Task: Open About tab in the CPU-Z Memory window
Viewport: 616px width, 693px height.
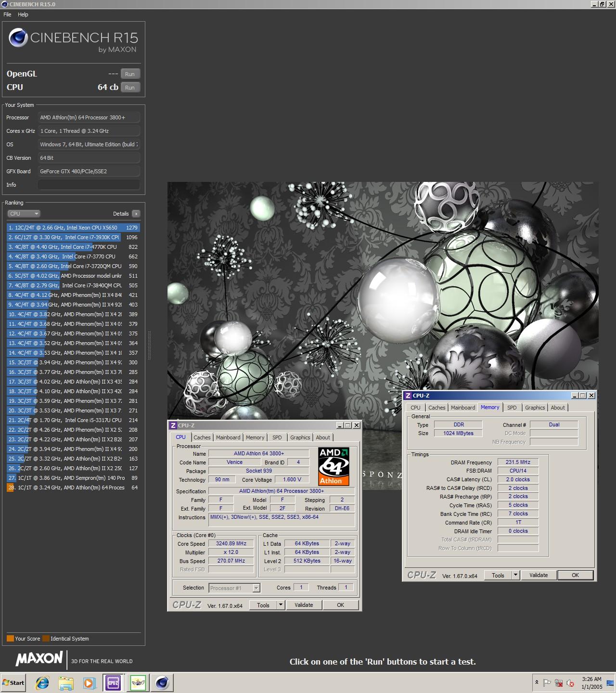Action: click(558, 408)
